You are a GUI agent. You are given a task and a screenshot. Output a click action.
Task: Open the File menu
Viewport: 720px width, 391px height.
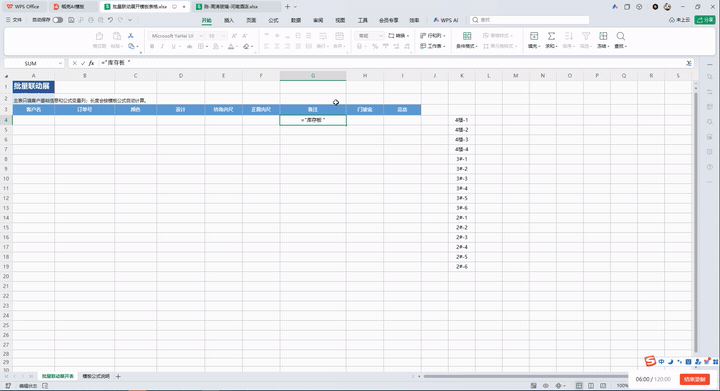click(14, 20)
